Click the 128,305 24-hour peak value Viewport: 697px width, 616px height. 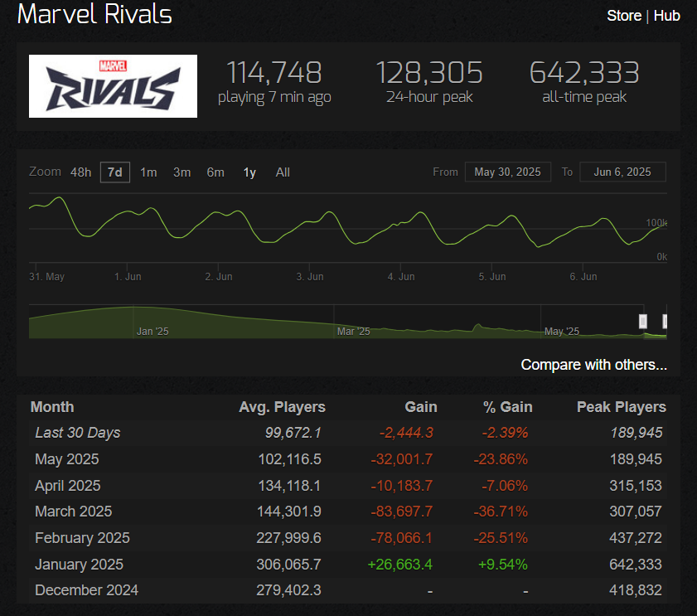(x=429, y=72)
